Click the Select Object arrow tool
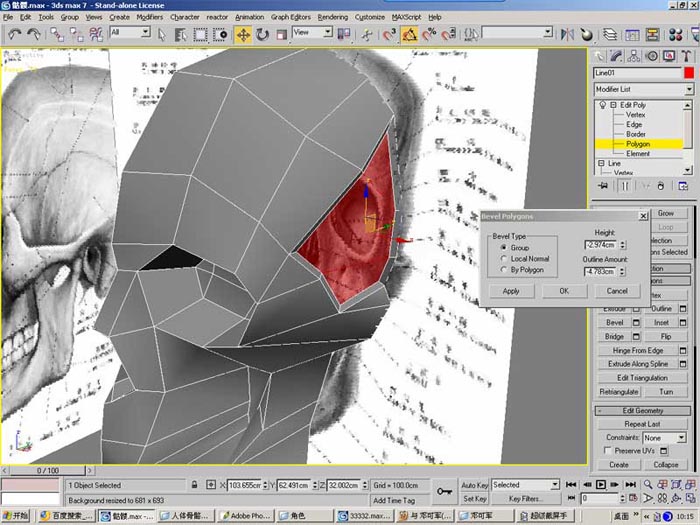Viewport: 700px width, 525px height. 162,34
